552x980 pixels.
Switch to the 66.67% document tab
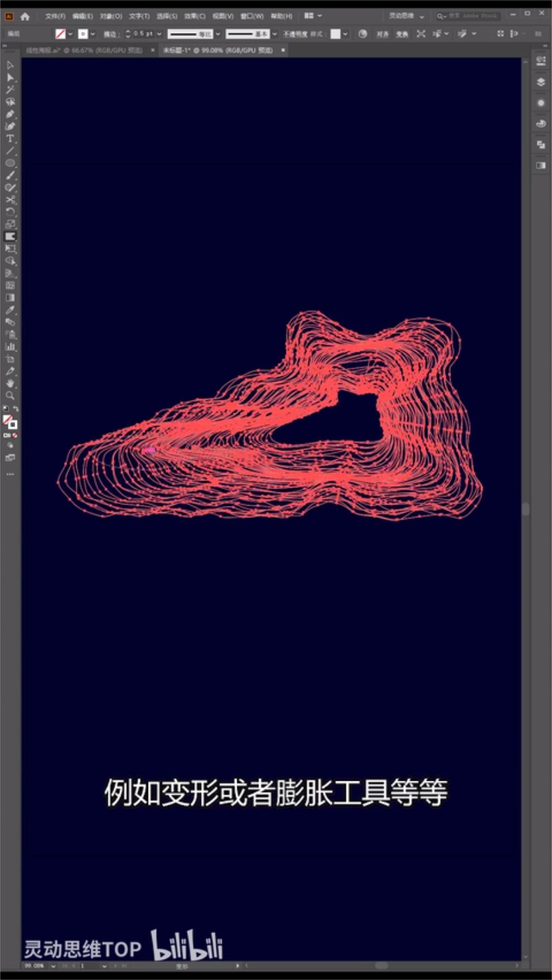click(x=86, y=50)
